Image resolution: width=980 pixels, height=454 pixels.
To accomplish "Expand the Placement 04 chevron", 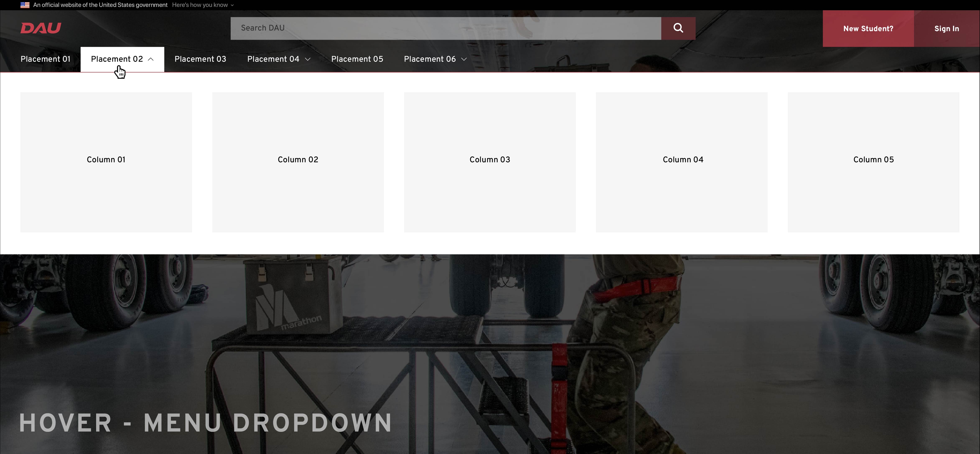I will tap(308, 59).
